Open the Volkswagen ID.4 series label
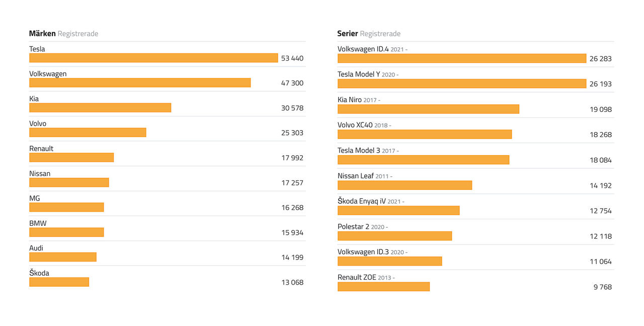Viewport: 644px width, 326px height. pos(363,49)
